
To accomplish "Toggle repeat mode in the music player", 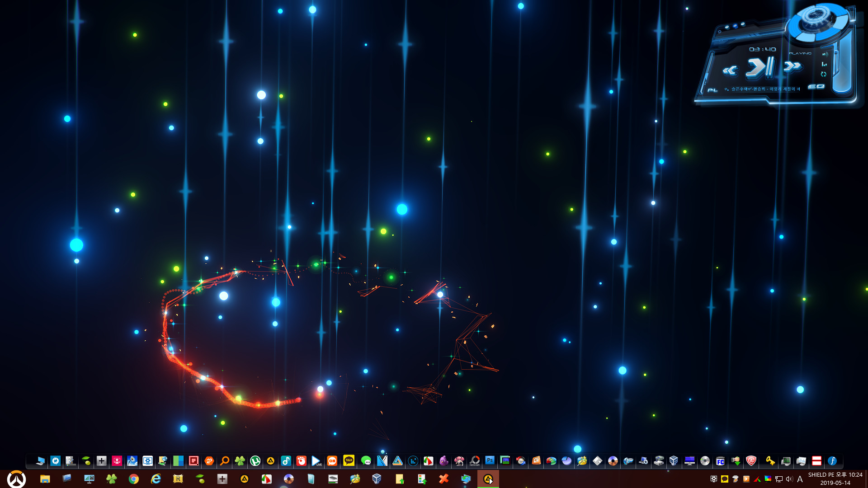I will pos(824,74).
